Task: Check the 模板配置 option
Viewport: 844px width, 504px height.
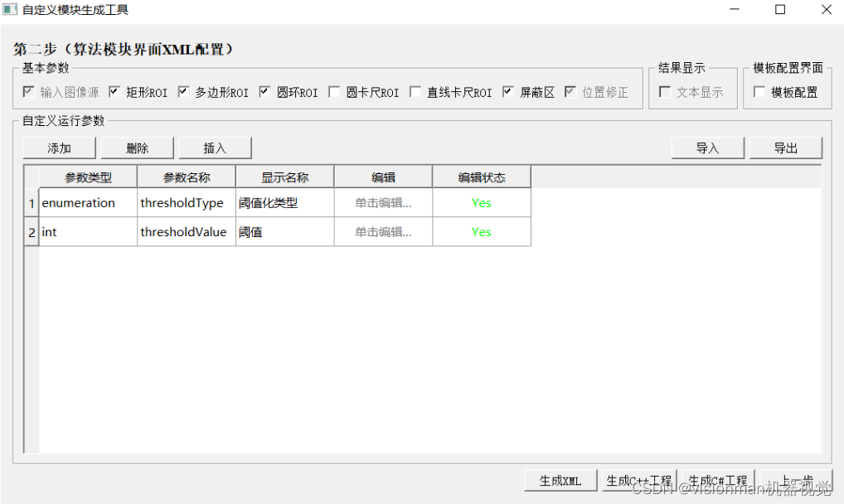Action: [x=760, y=91]
